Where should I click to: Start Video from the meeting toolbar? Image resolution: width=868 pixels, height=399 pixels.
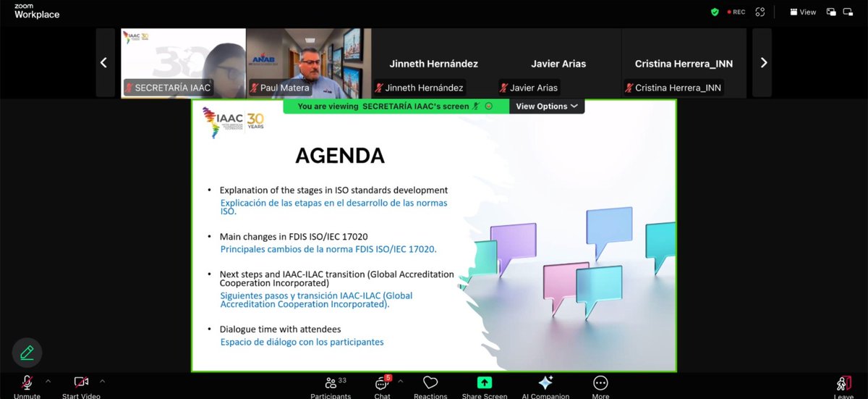[81, 385]
